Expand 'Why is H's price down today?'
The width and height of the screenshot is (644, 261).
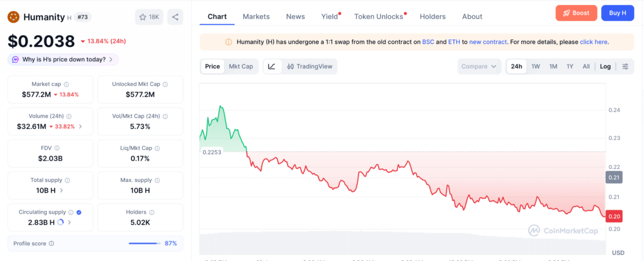pyautogui.click(x=63, y=60)
